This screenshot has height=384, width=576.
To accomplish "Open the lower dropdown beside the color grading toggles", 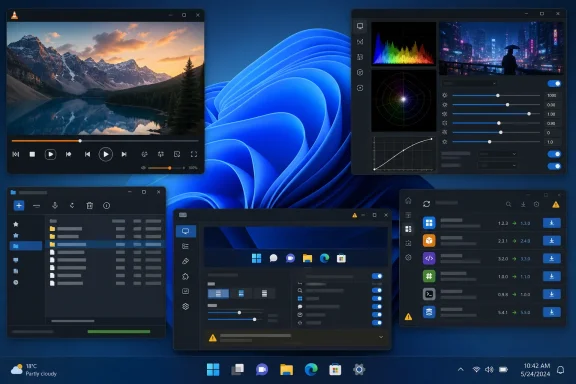I will click(498, 165).
